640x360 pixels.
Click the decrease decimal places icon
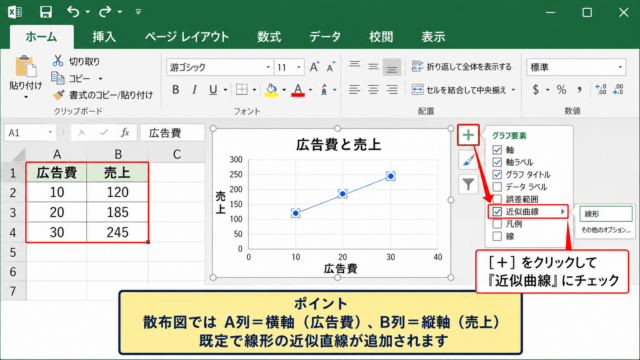click(618, 89)
